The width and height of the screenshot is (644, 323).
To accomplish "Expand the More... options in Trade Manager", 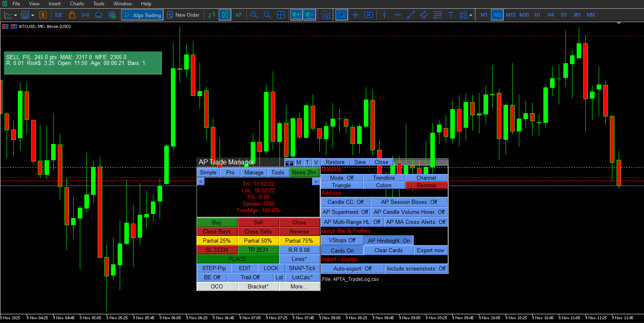I will [x=299, y=287].
